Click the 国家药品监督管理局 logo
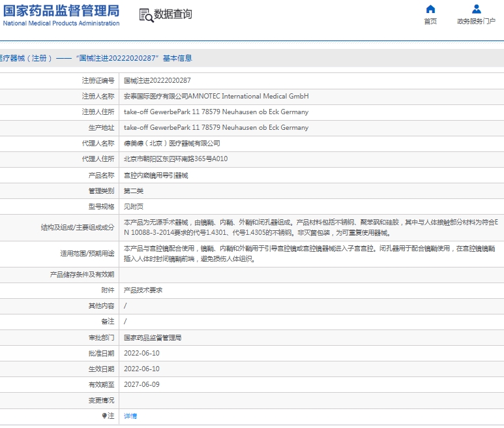504x428 pixels. [x=61, y=15]
